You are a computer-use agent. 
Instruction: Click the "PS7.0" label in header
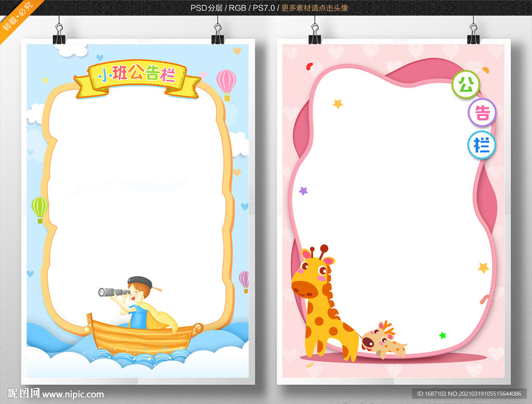coord(263,8)
